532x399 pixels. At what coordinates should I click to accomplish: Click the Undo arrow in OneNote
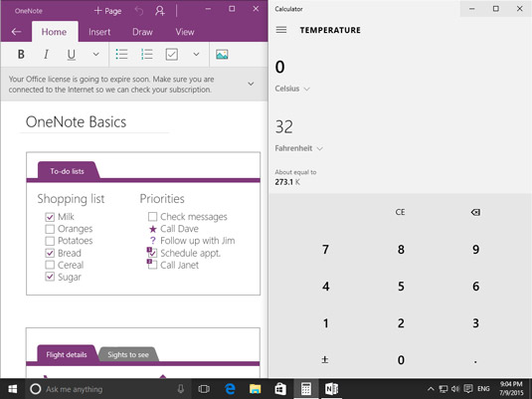[139, 11]
